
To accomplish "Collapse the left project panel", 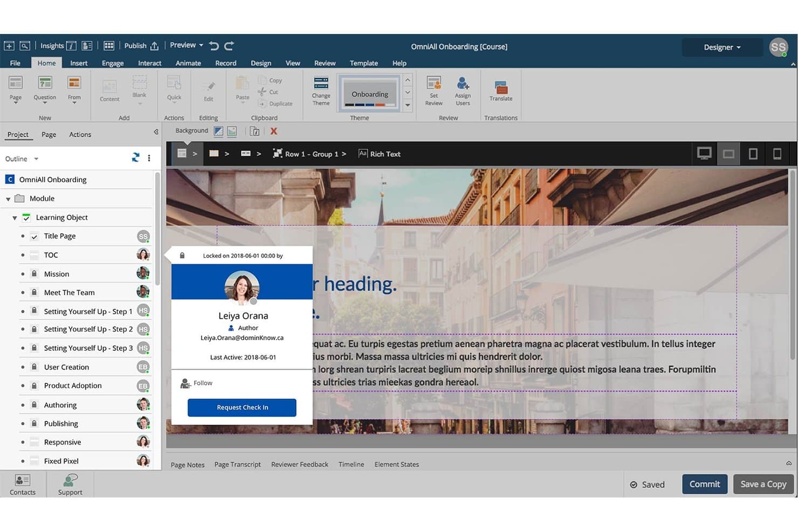I will pyautogui.click(x=156, y=132).
